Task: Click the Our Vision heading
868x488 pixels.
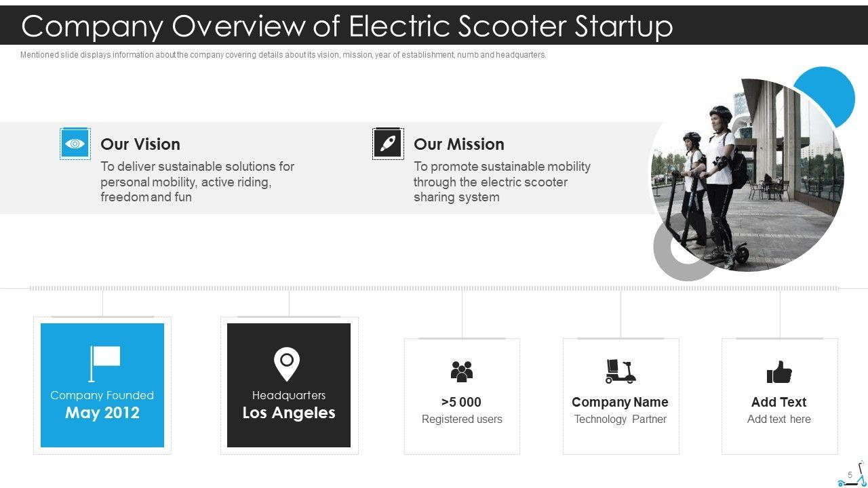Action: coord(140,144)
